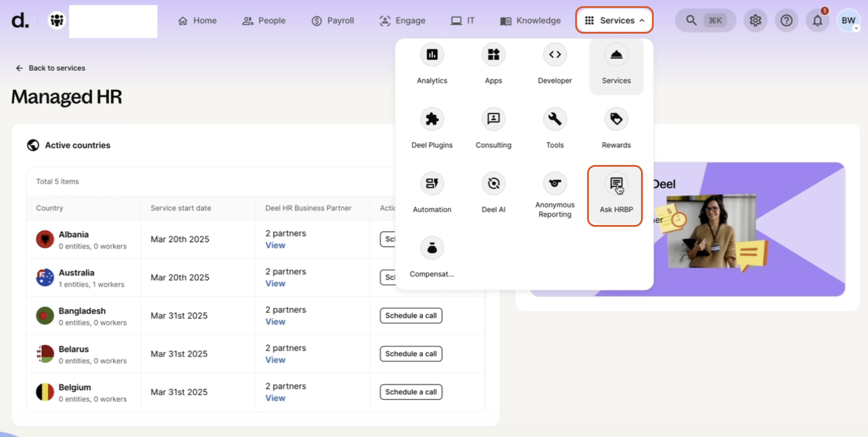Click the Bangladesh flag icon
The width and height of the screenshot is (868, 437).
point(45,315)
